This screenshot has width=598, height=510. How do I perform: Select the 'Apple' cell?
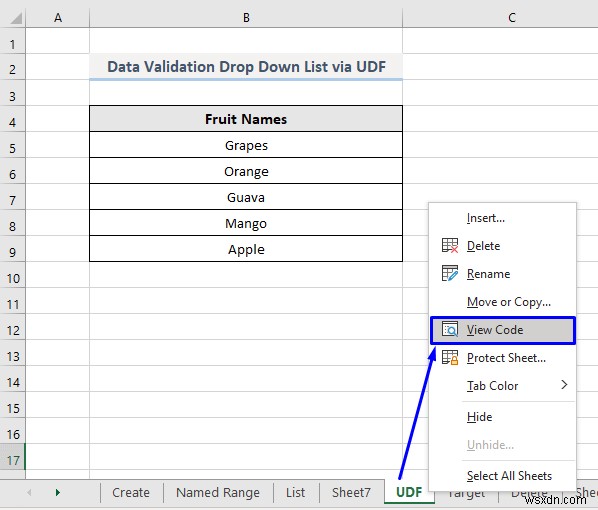click(246, 249)
